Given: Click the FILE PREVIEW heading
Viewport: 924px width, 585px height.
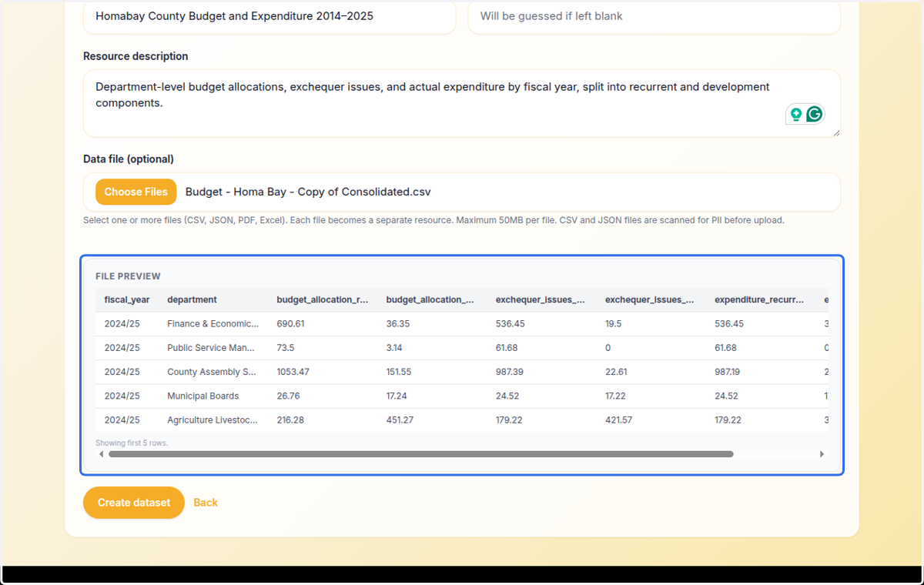Looking at the screenshot, I should pyautogui.click(x=128, y=276).
